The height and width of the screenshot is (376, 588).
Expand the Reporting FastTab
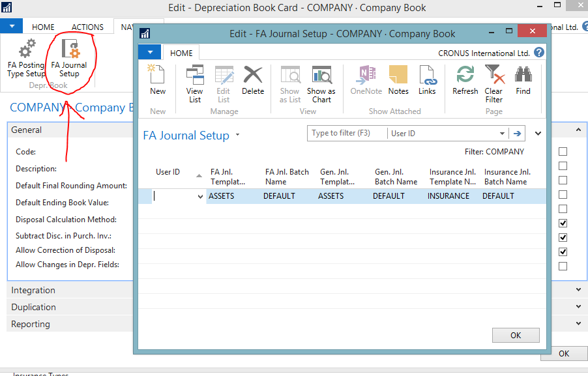click(578, 323)
